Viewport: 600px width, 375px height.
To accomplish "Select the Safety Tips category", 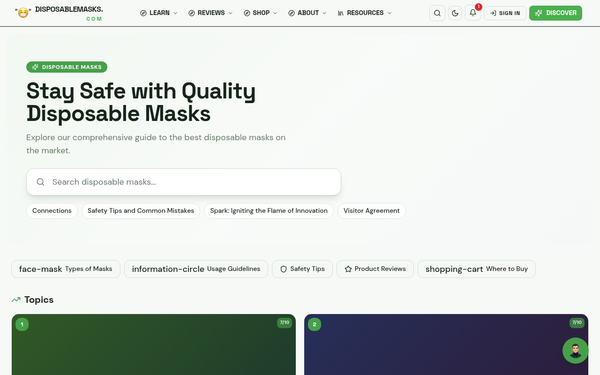I will coord(302,269).
